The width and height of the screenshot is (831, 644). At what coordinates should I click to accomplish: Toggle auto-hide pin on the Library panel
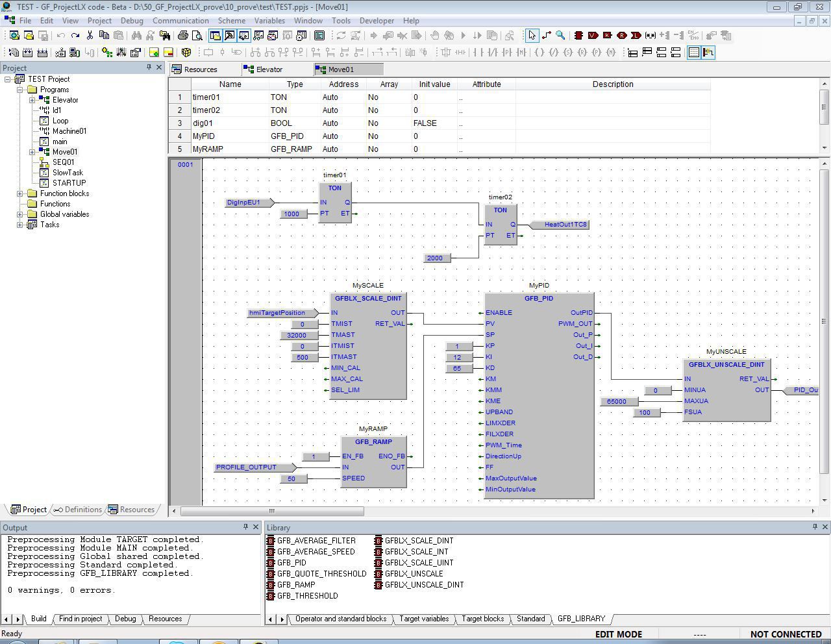tap(814, 527)
